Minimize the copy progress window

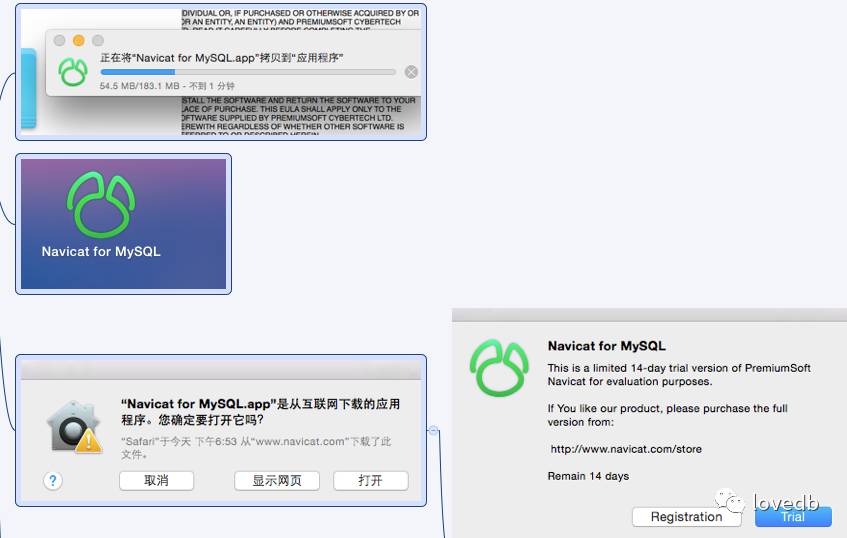pos(78,41)
